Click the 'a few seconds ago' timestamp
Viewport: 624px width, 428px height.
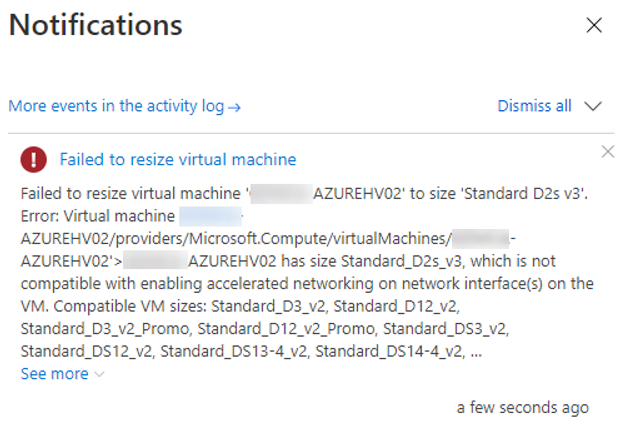pyautogui.click(x=523, y=408)
